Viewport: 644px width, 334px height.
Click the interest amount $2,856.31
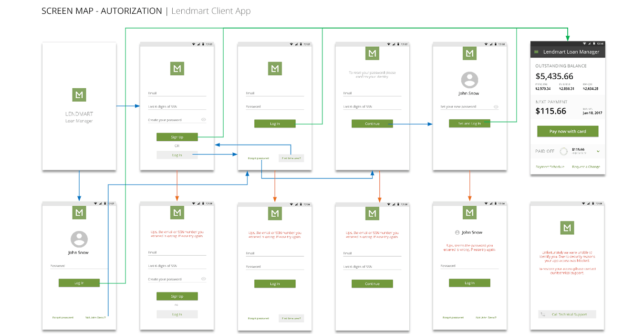567,89
